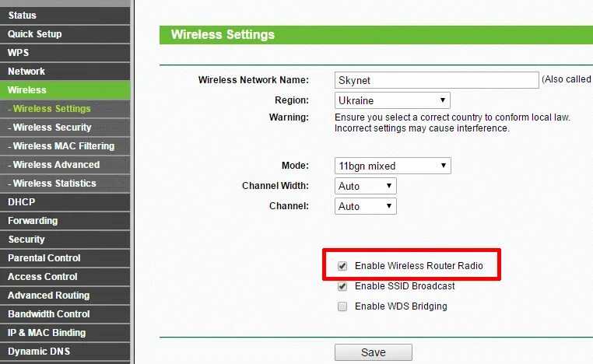Toggle Enable SSID Broadcast checkbox
This screenshot has height=364, width=593.
[x=342, y=286]
